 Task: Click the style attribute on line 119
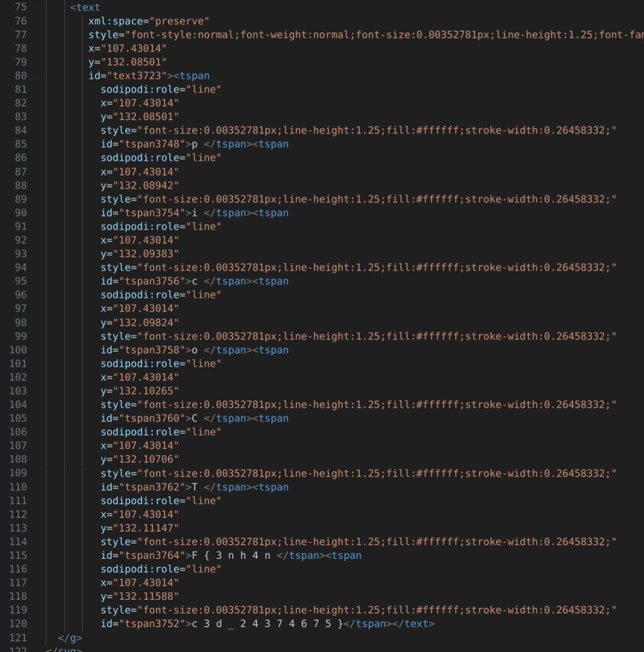click(358, 610)
